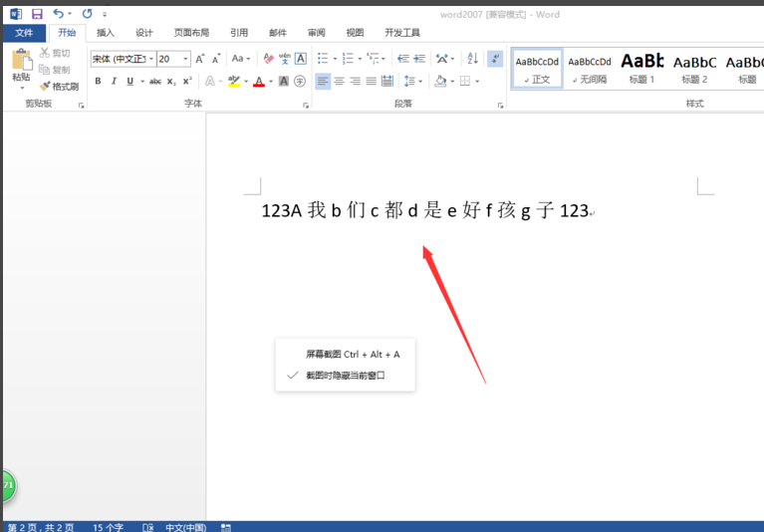Click the Cut (剪切) scissors icon
The width and height of the screenshot is (764, 532).
pos(45,52)
